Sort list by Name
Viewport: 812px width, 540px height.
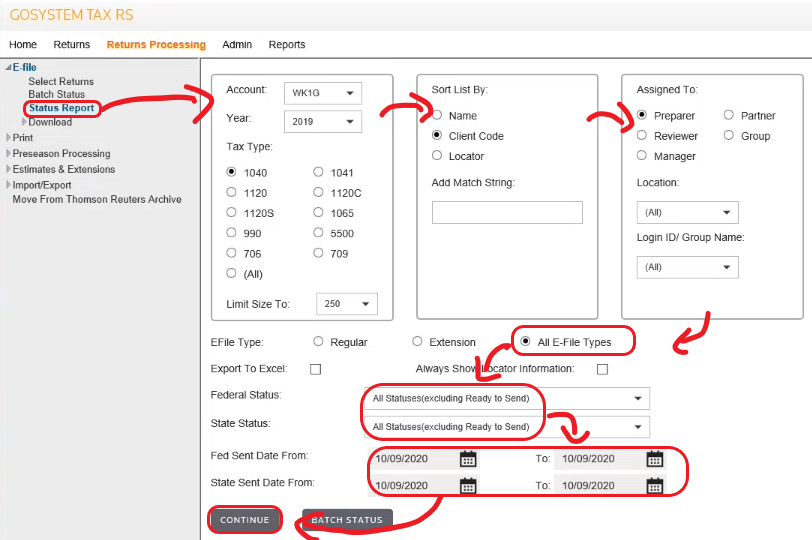[x=437, y=115]
